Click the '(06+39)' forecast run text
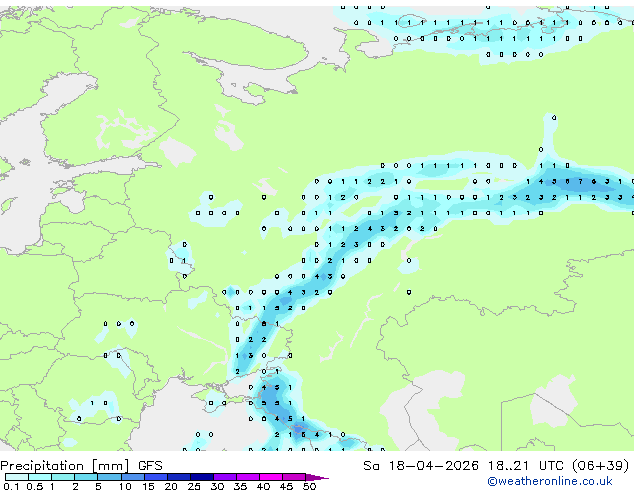Viewport: 634px width, 490px height. click(x=601, y=466)
